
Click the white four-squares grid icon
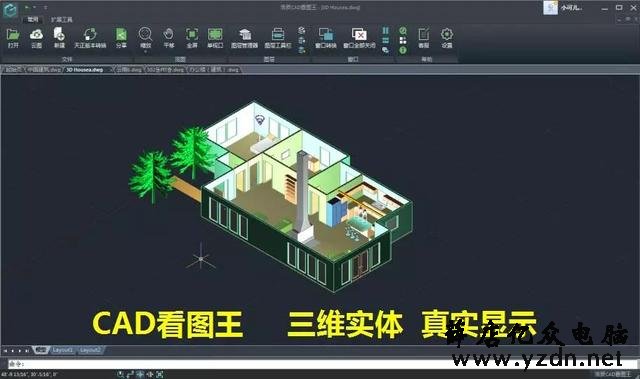[403, 40]
